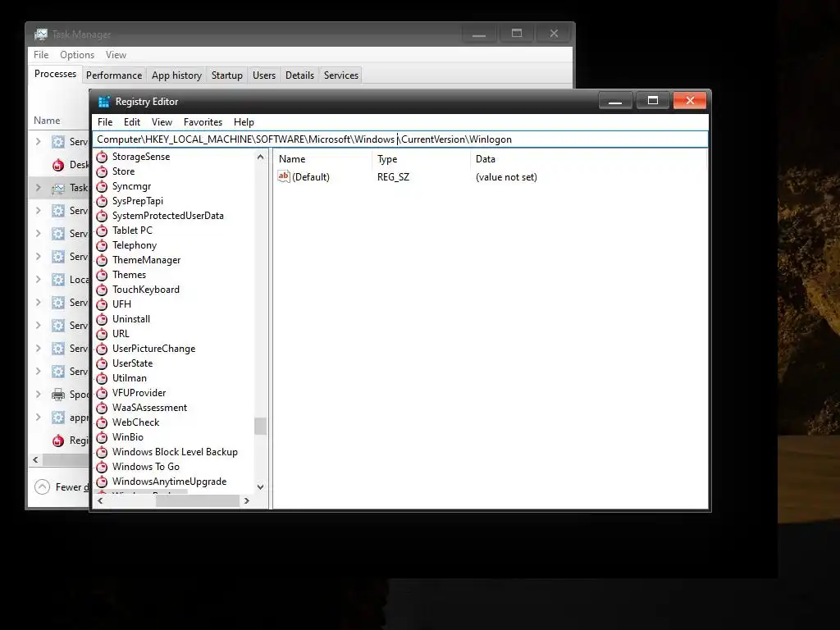The width and height of the screenshot is (840, 630).
Task: Click the tree horizontal scroll left arrow
Action: tap(100, 501)
